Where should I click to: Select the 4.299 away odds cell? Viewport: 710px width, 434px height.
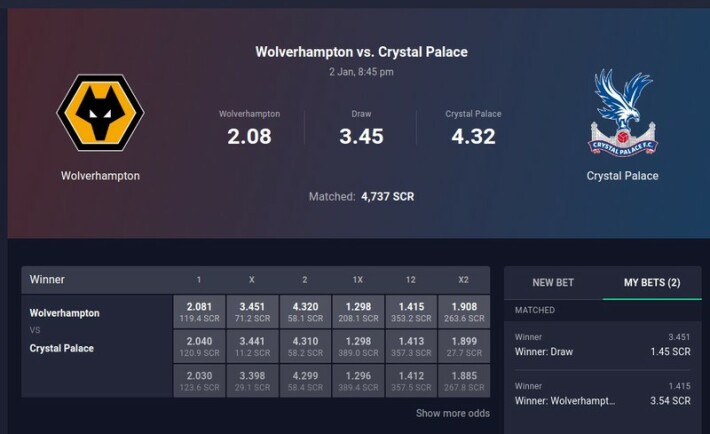[305, 381]
